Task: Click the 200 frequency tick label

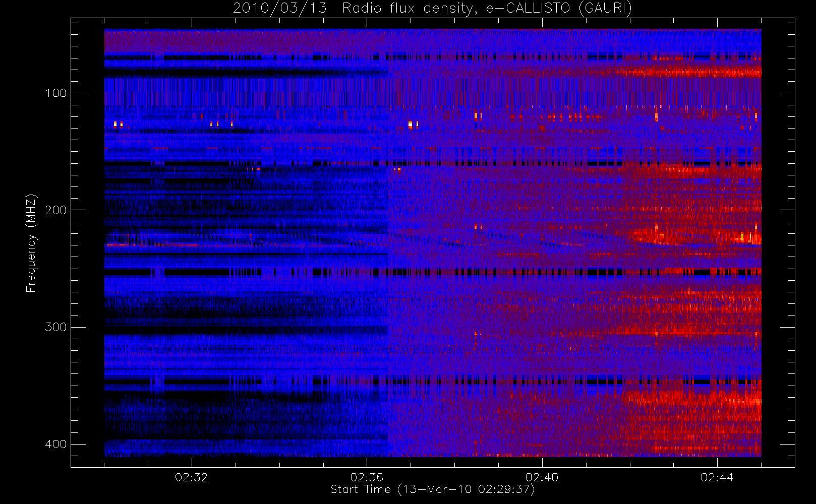Action: (x=55, y=210)
